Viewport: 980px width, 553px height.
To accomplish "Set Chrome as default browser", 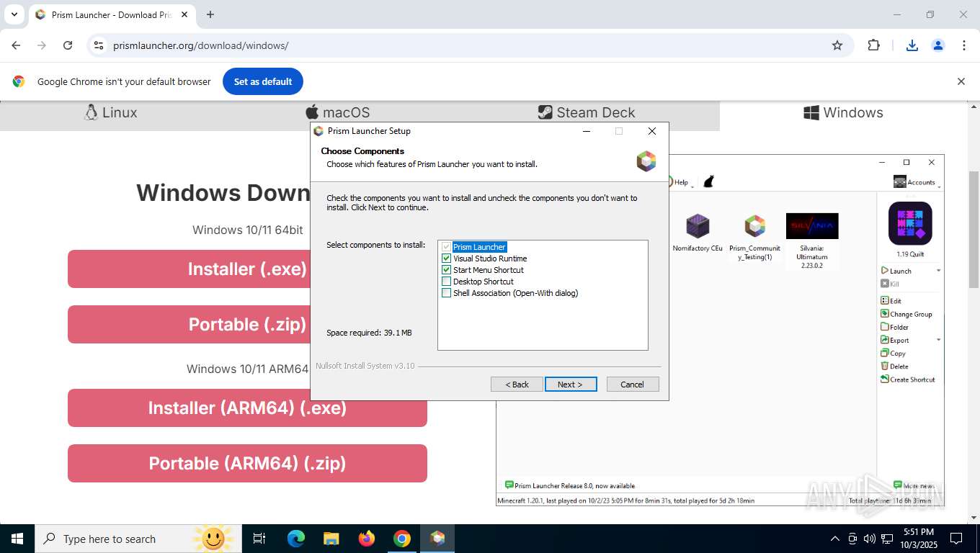I will (263, 81).
